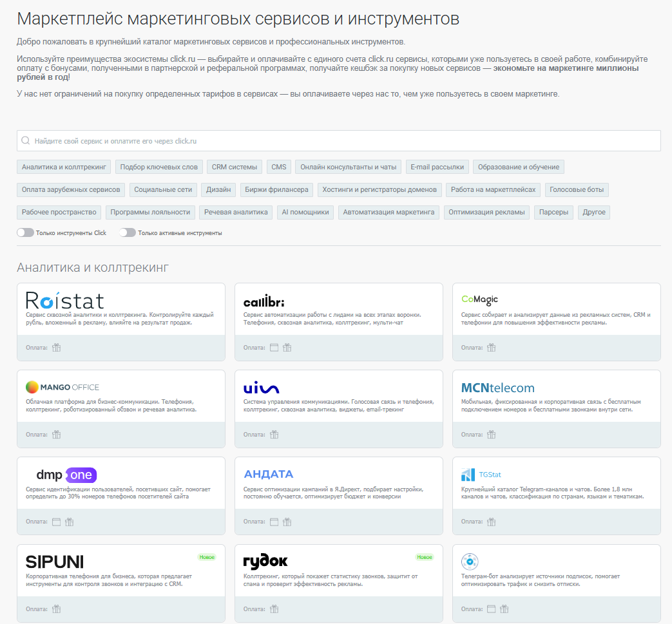This screenshot has height=624, width=672.
Task: Click the gift payment icon on Roistat card
Action: [x=56, y=347]
